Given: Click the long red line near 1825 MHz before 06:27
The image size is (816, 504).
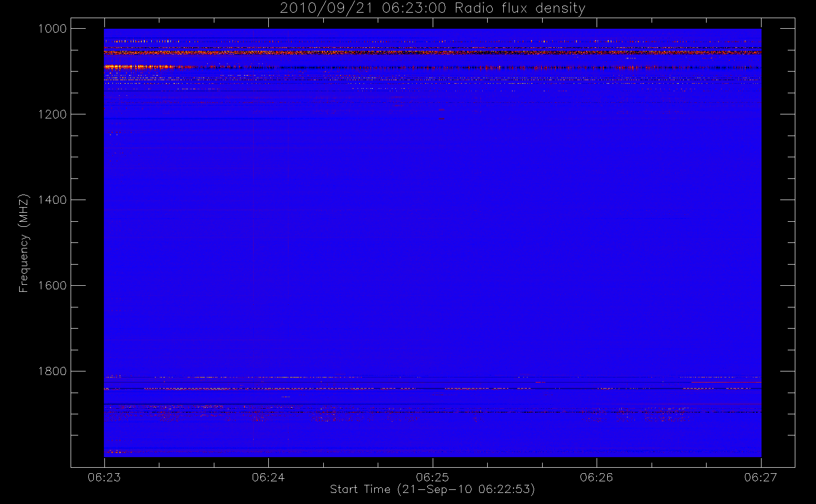Looking at the screenshot, I should [x=726, y=383].
